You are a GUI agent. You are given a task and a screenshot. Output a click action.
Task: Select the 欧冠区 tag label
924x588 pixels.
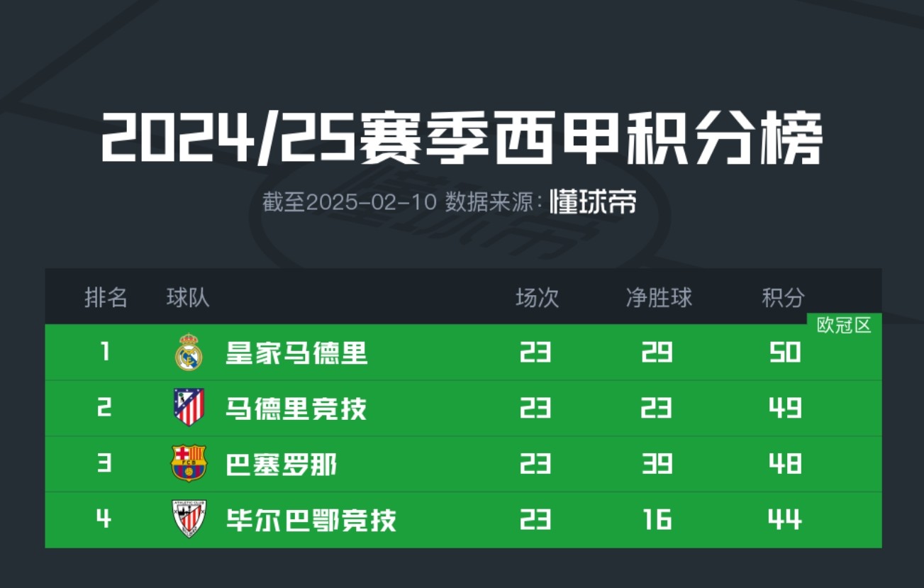coord(844,326)
